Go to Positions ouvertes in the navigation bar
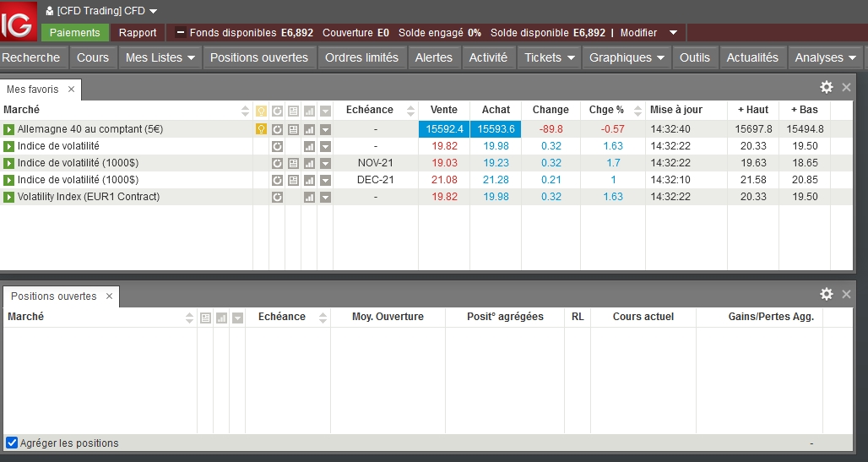 (x=259, y=57)
